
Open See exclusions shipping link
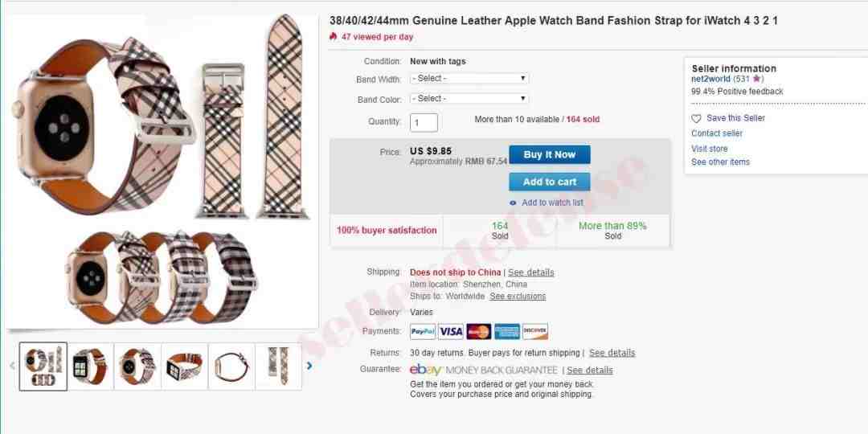[x=518, y=297]
